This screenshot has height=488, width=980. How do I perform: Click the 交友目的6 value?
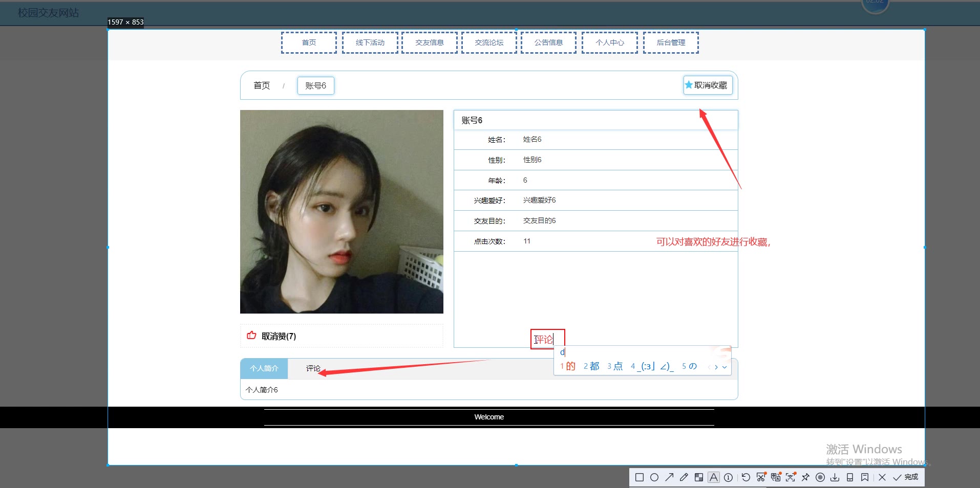pyautogui.click(x=539, y=220)
